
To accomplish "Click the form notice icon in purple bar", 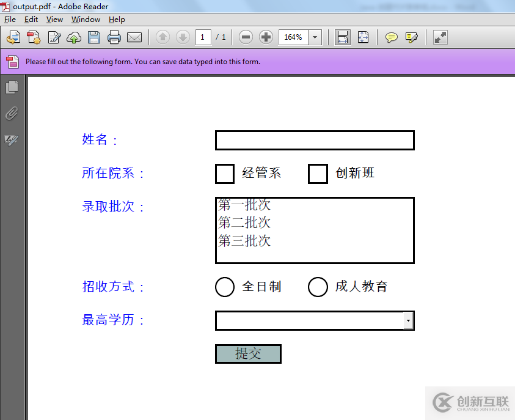I will (x=12, y=62).
